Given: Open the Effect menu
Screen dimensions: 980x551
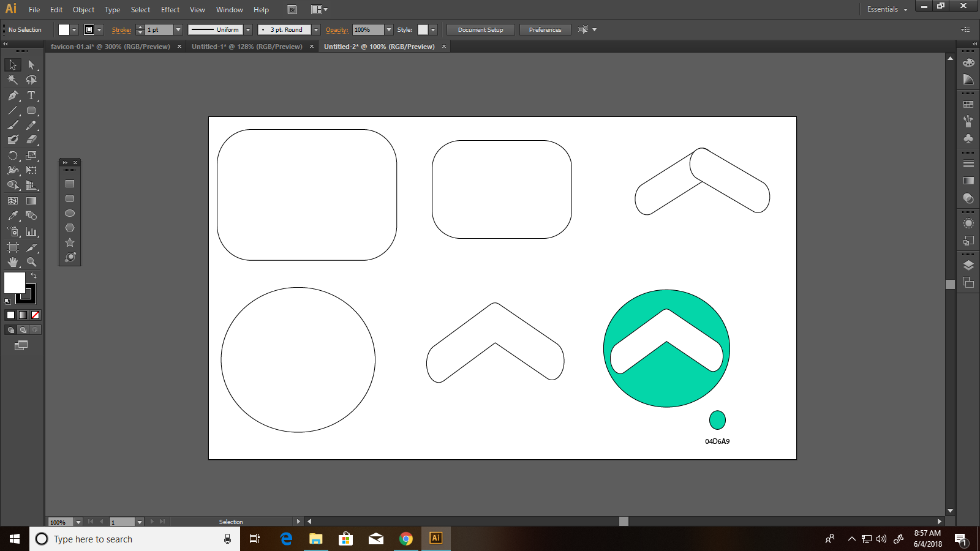Looking at the screenshot, I should tap(170, 9).
